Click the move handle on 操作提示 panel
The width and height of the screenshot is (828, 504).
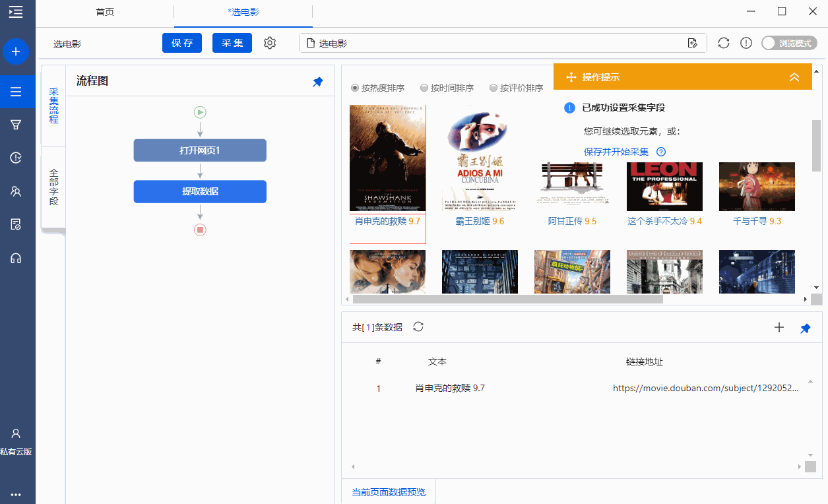[x=571, y=77]
